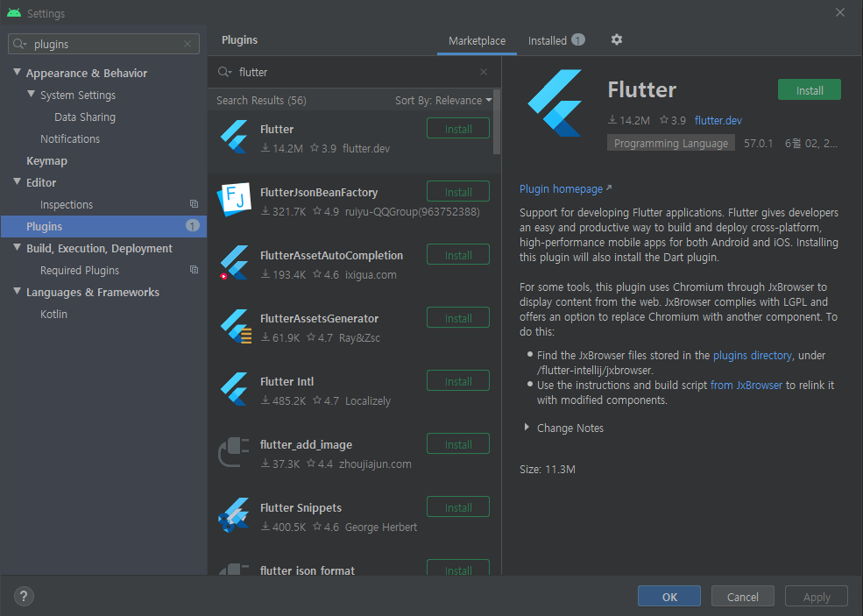Select Data Sharing in settings tree
Screen dimensions: 863x616
[85, 117]
